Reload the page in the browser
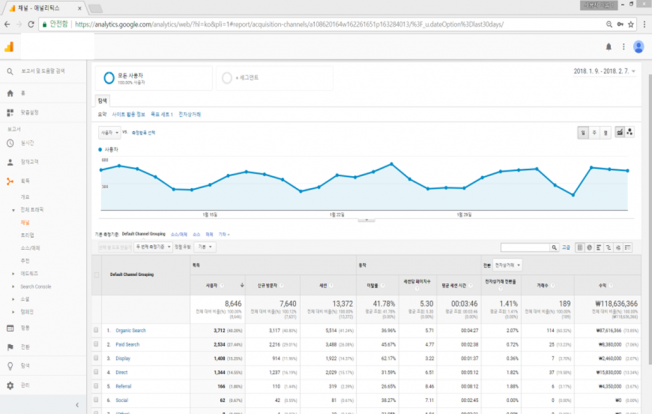The image size is (652, 414). click(x=31, y=24)
